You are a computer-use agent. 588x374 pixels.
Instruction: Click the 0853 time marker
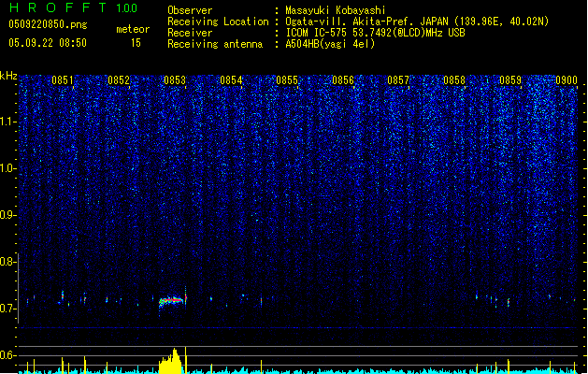pyautogui.click(x=175, y=80)
